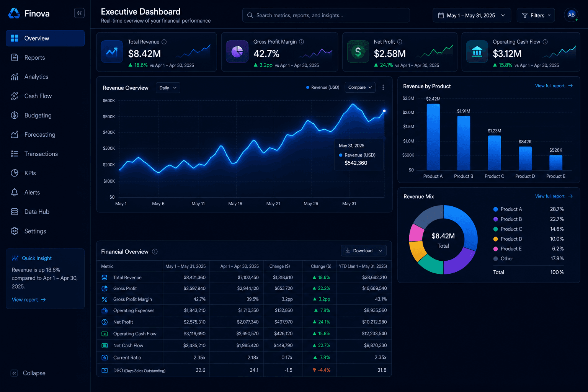Click Net Cash Flow row icon
Image resolution: width=588 pixels, height=392 pixels.
click(105, 345)
